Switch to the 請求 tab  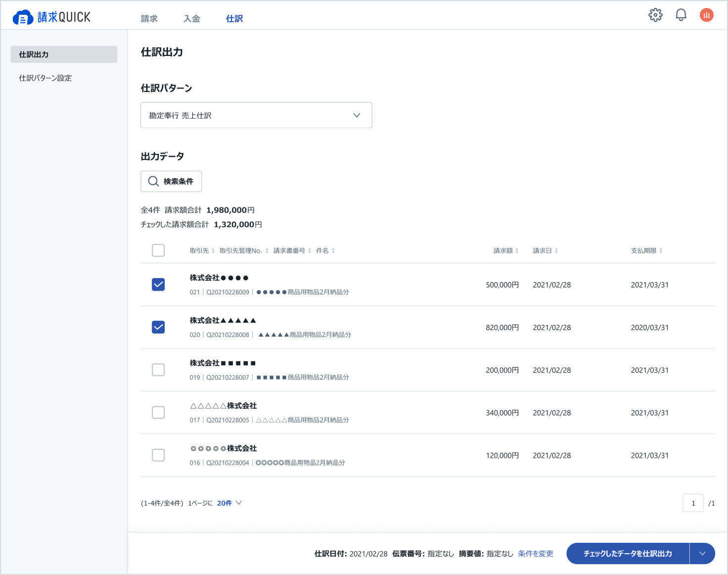pos(149,19)
